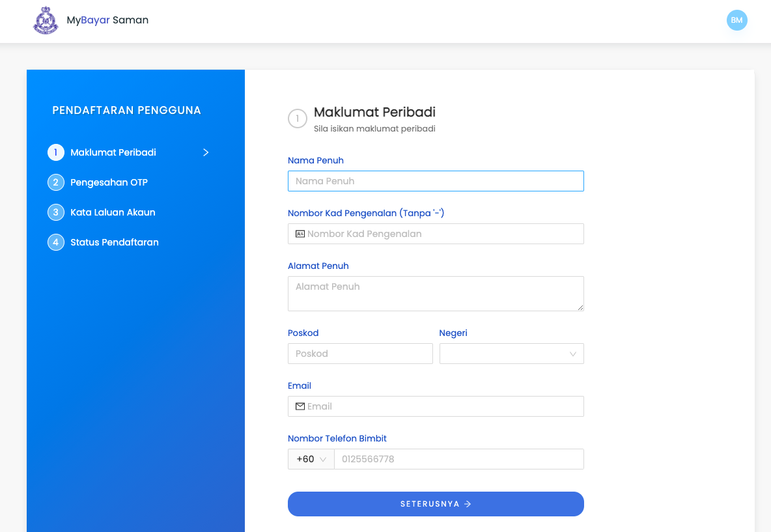Screen dimensions: 771x532
Task: Click the ID card icon in Kad Pengenalan field
Action: point(300,234)
